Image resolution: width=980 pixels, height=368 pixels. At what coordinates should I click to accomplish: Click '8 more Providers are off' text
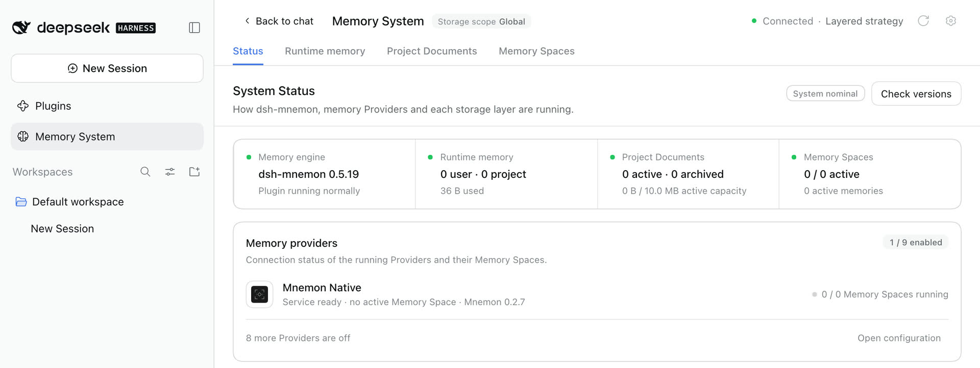pyautogui.click(x=298, y=338)
